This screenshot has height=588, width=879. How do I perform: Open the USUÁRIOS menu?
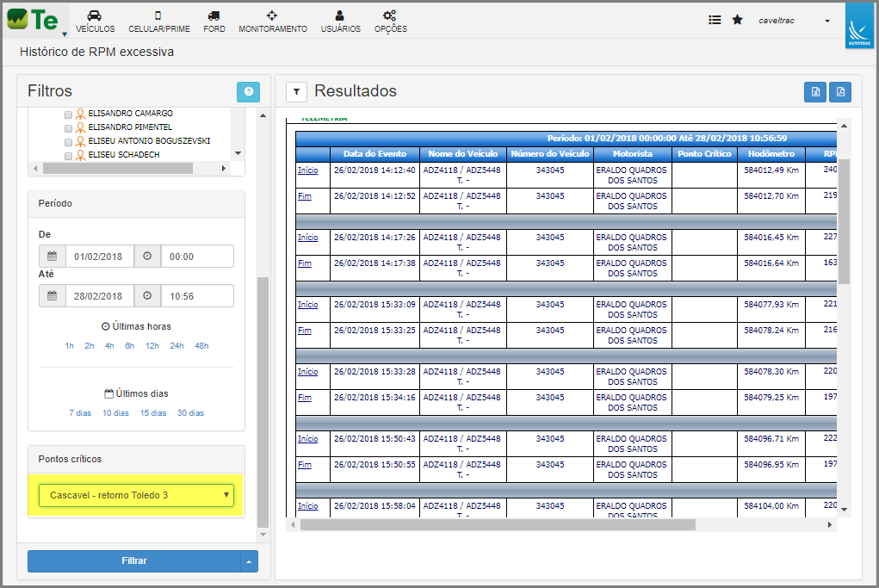[341, 22]
